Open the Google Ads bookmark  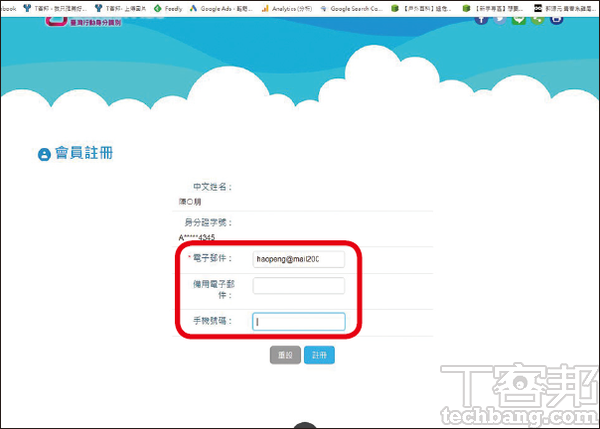[221, 8]
